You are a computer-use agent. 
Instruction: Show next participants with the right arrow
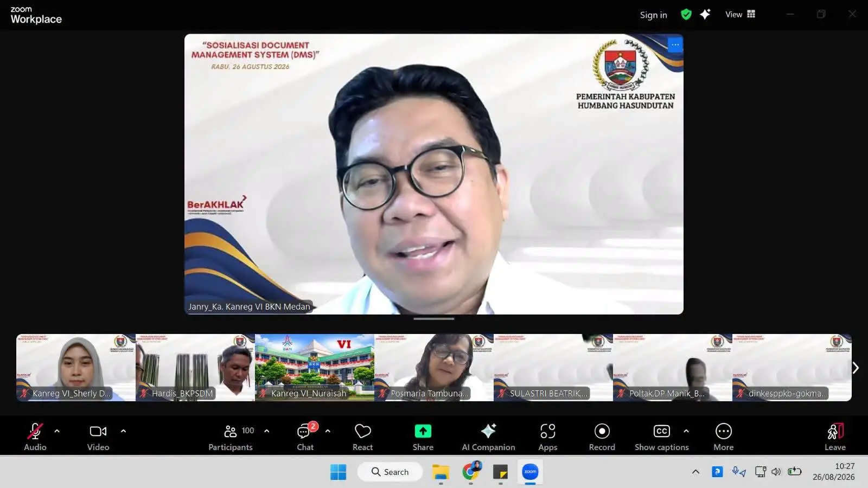[x=856, y=368]
